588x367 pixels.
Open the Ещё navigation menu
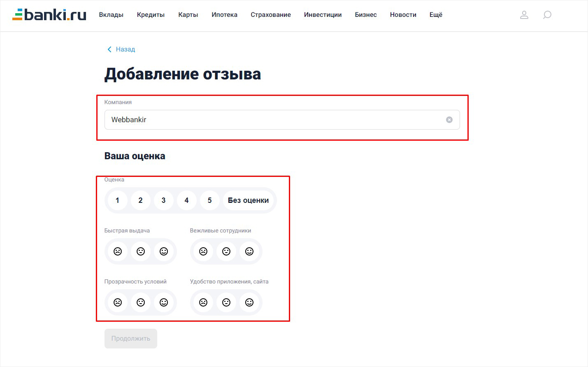coord(435,15)
